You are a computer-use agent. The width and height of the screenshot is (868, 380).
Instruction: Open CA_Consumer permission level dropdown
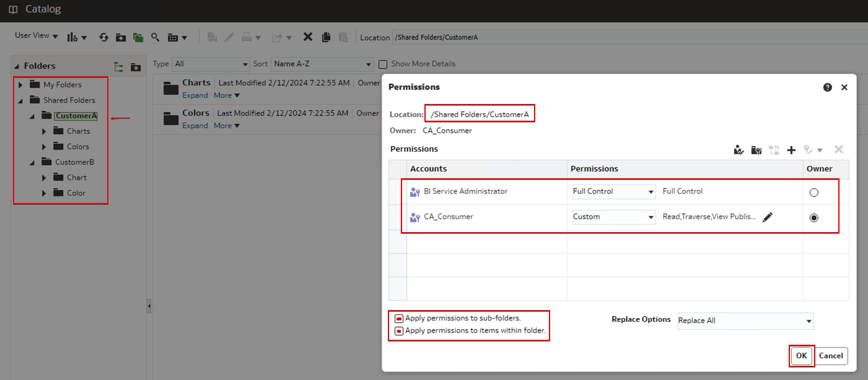click(613, 217)
